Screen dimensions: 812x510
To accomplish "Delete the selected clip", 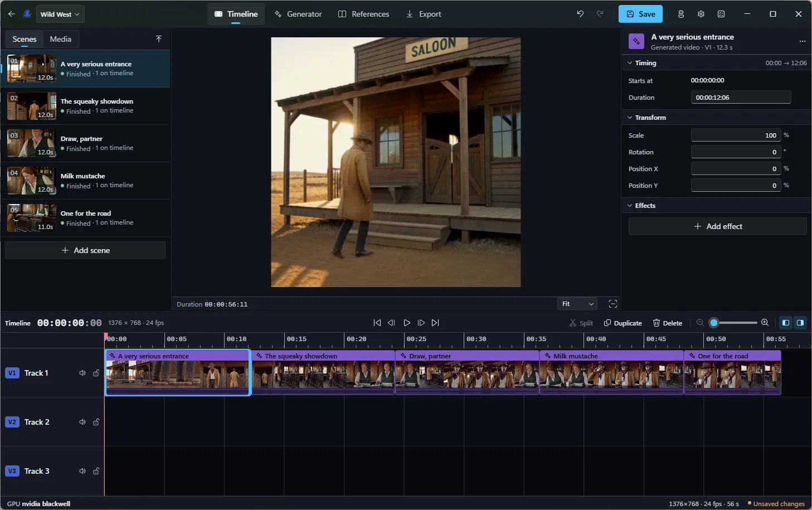I will click(668, 323).
